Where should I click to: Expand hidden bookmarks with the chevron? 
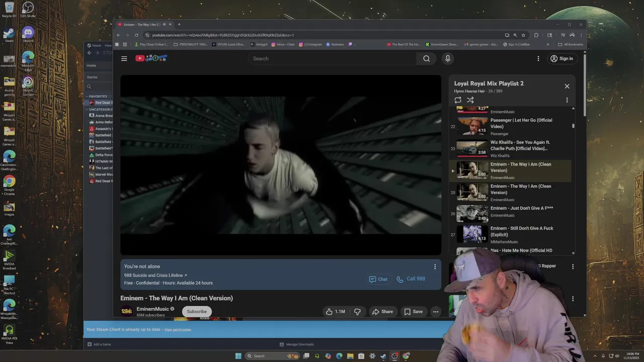[x=548, y=44]
